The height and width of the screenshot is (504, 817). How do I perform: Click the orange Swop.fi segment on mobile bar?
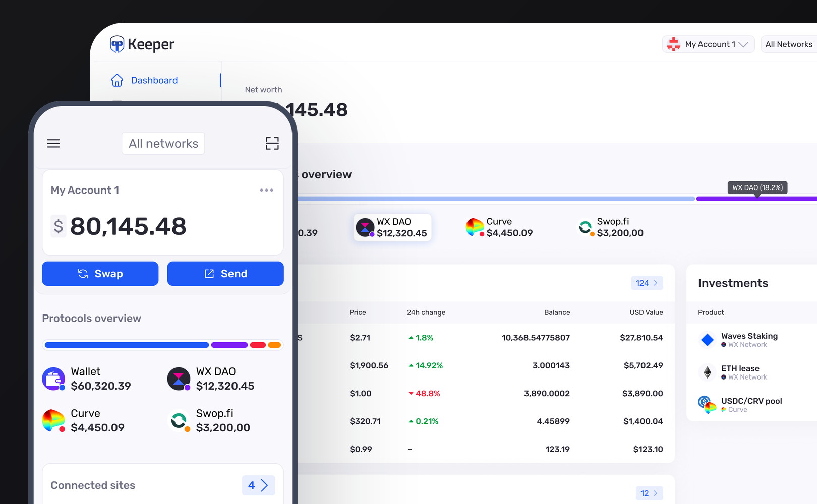274,345
